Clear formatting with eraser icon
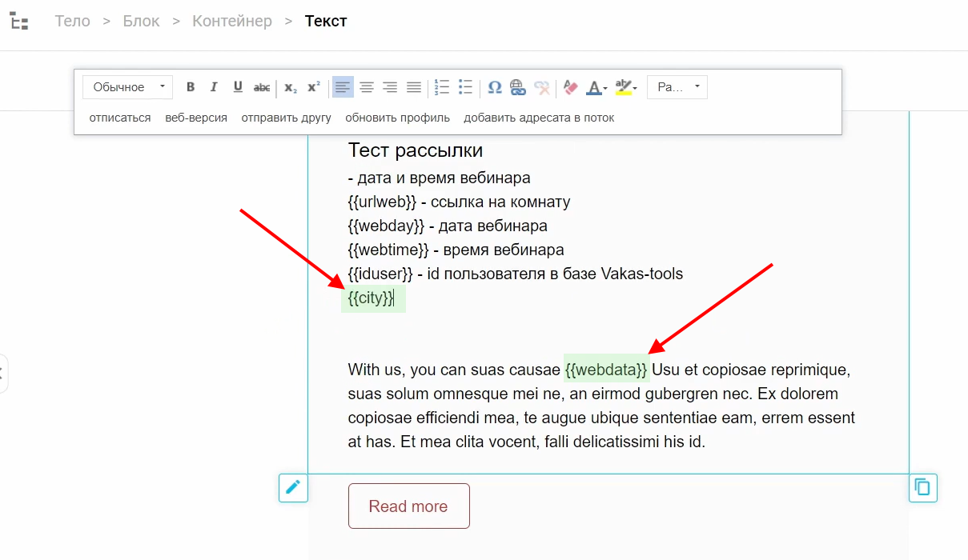This screenshot has width=968, height=560. tap(570, 87)
